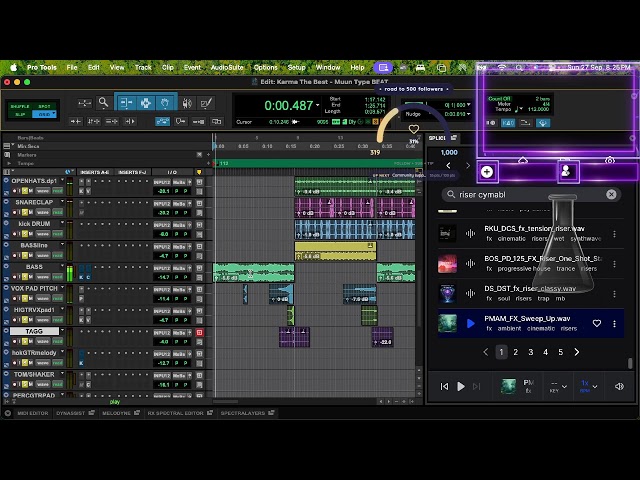640x480 pixels.
Task: Open Grid mode dropdown arrow
Action: point(53,114)
